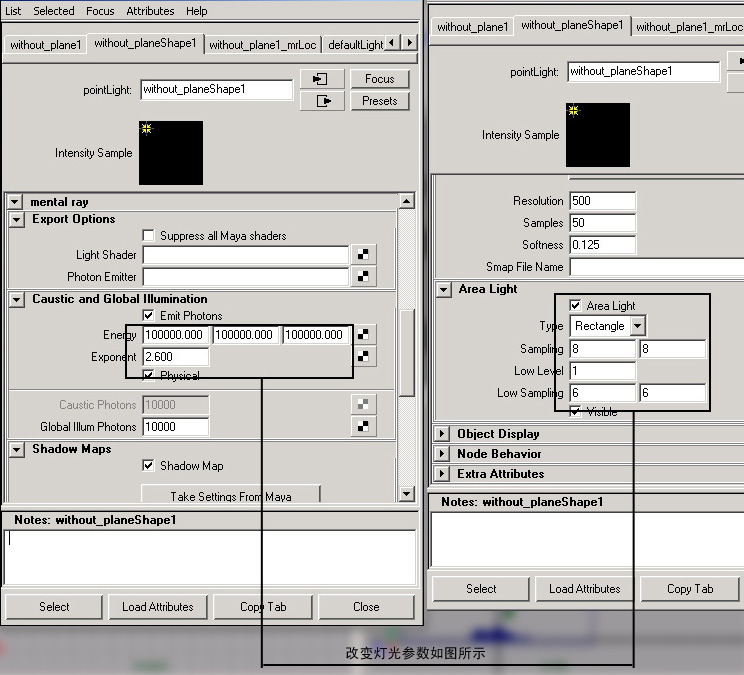Uncheck the Area Light checkbox
The image size is (744, 675).
click(575, 305)
